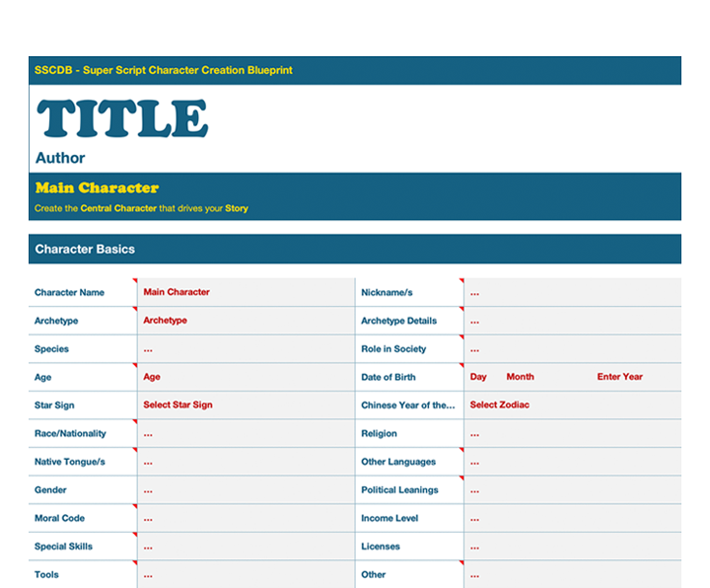Click the Religion value cell
The height and width of the screenshot is (588, 710).
(x=572, y=434)
